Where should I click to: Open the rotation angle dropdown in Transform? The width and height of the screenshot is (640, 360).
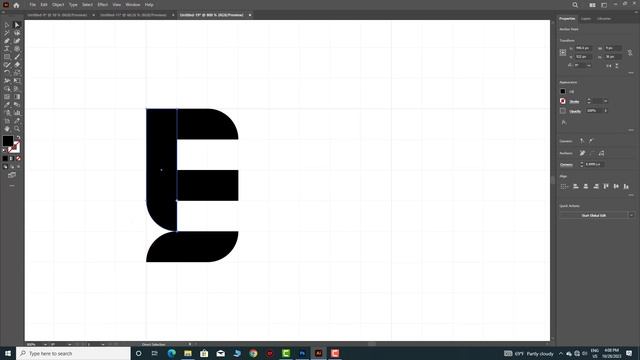[x=589, y=65]
